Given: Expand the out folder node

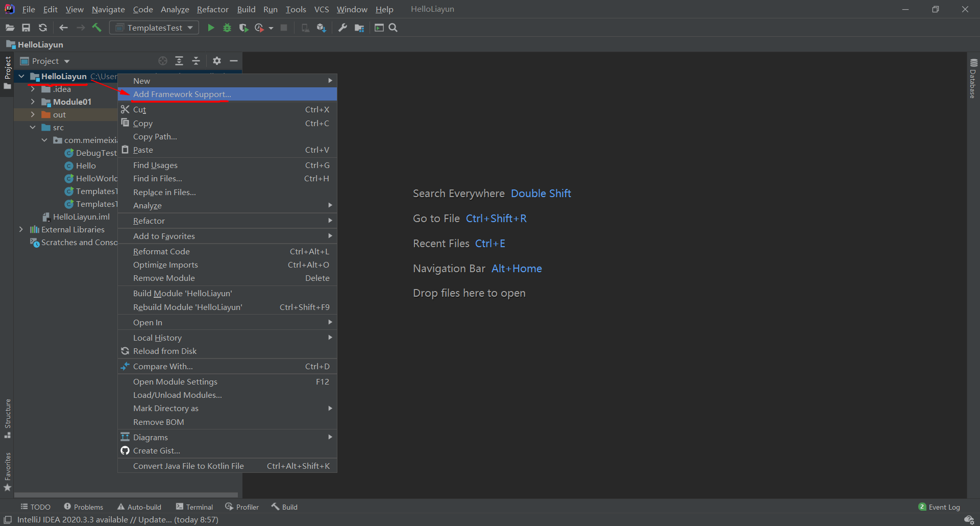Looking at the screenshot, I should pos(33,114).
